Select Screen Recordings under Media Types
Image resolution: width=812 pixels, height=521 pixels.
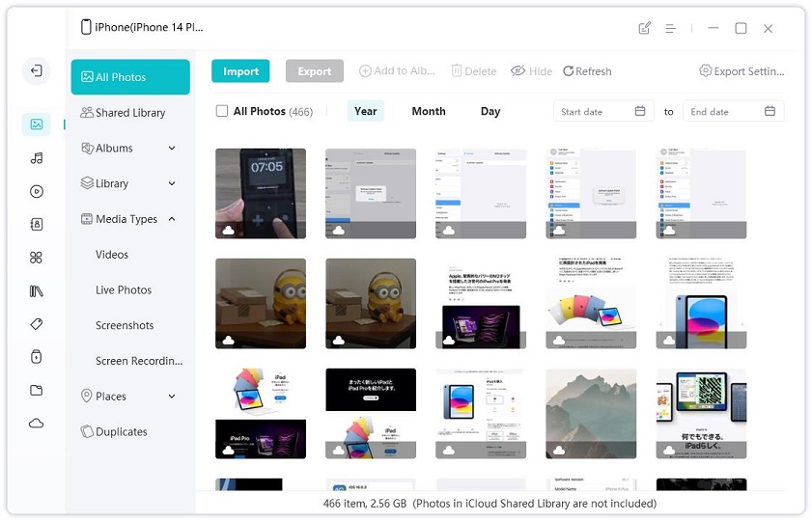point(139,361)
